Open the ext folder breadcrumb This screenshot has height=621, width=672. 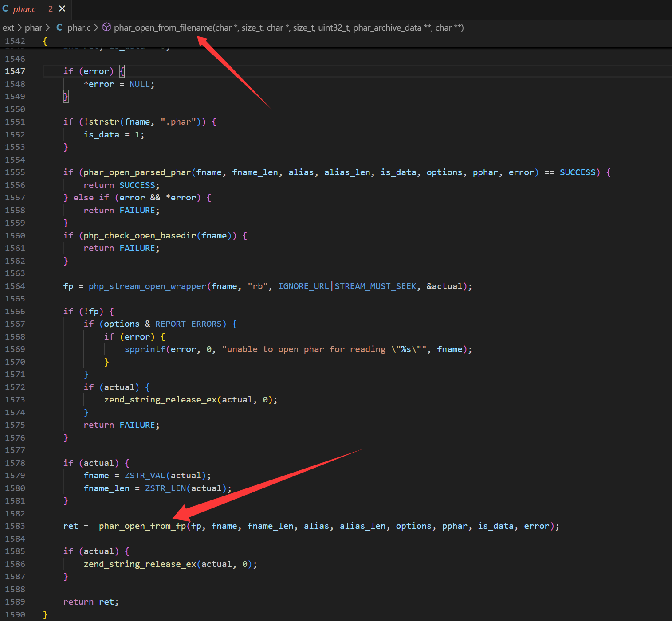tap(8, 27)
